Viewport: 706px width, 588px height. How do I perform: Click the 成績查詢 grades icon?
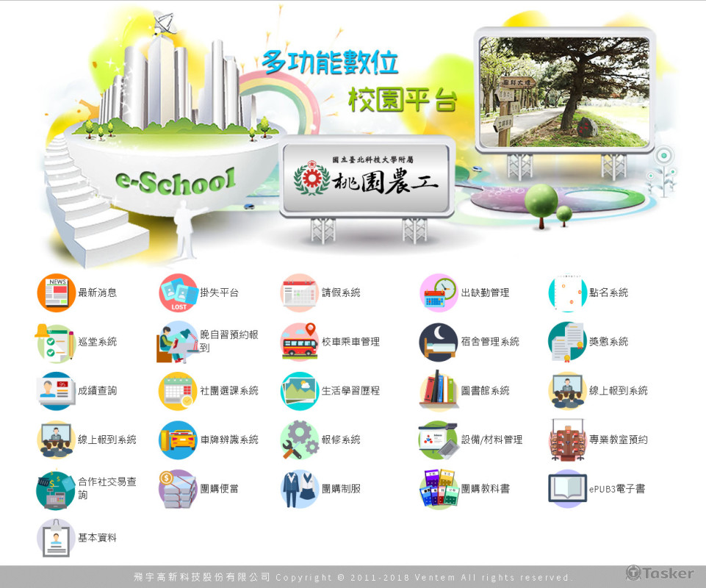click(x=56, y=390)
